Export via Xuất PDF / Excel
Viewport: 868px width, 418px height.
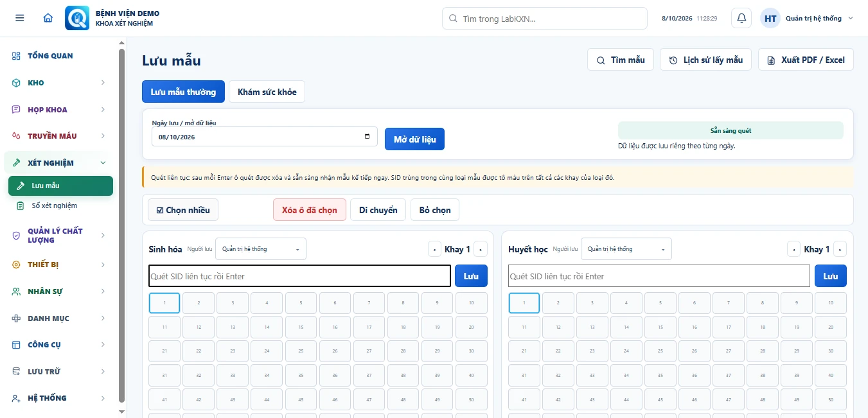[x=806, y=60]
